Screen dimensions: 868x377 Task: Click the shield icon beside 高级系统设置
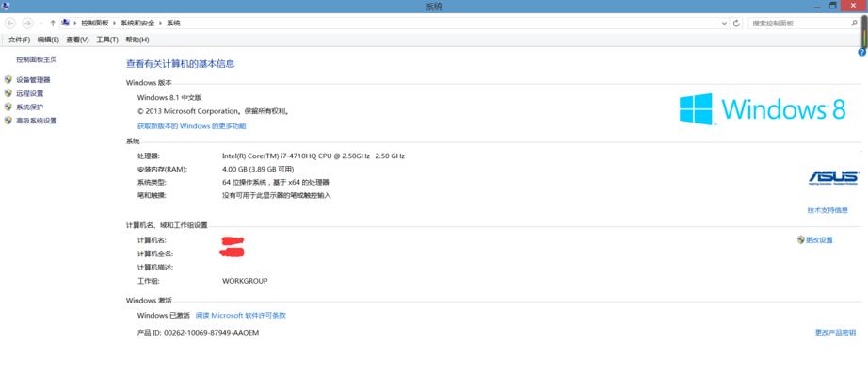(x=8, y=121)
